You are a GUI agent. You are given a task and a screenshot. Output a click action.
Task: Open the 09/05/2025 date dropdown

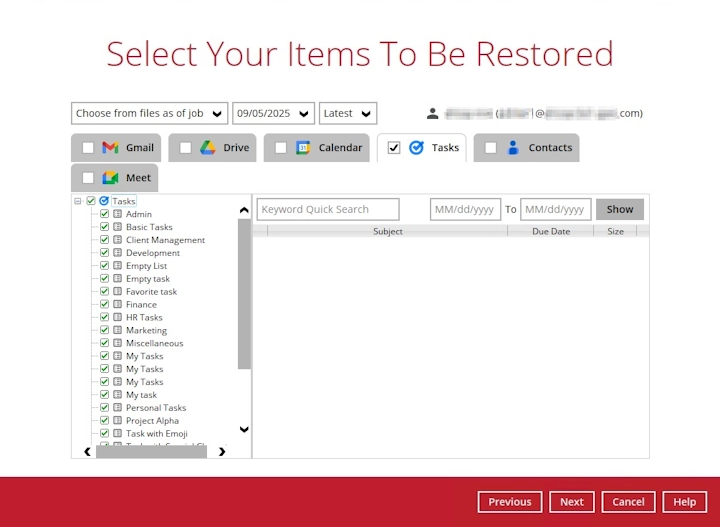coord(273,114)
